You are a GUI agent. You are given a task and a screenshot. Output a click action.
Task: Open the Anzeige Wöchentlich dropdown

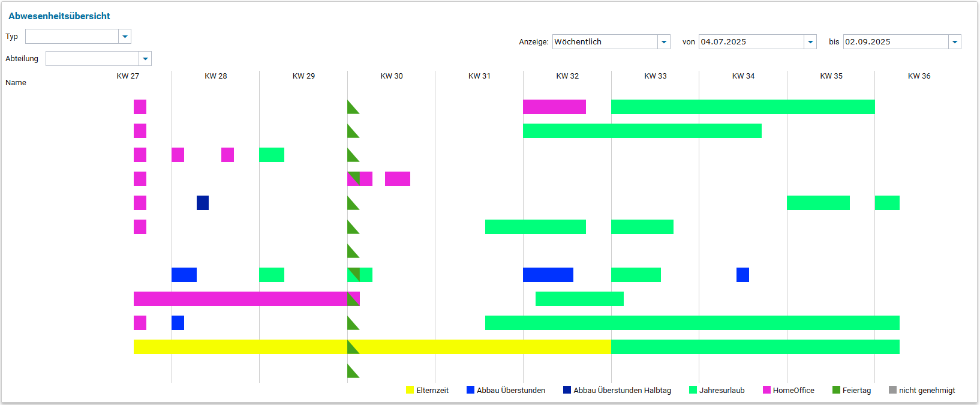click(664, 42)
